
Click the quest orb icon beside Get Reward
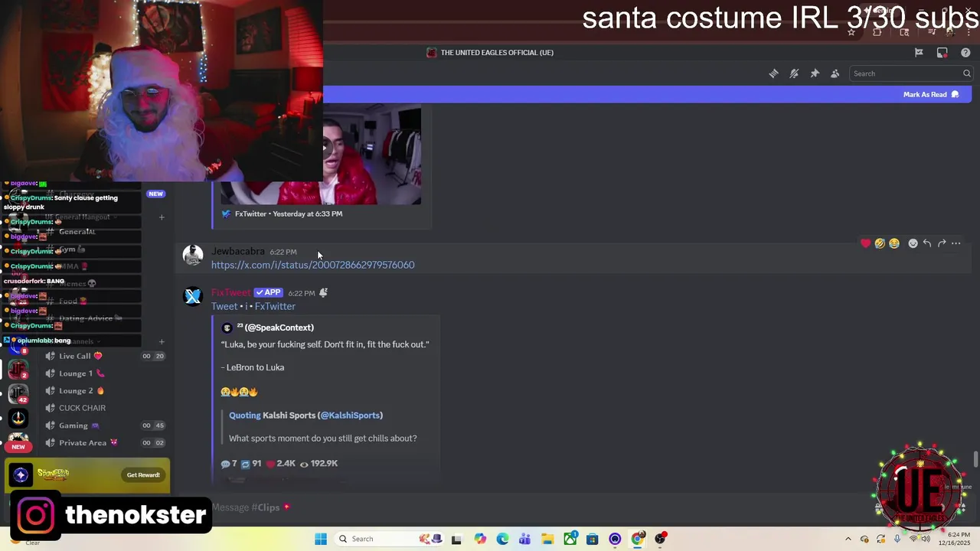[21, 475]
